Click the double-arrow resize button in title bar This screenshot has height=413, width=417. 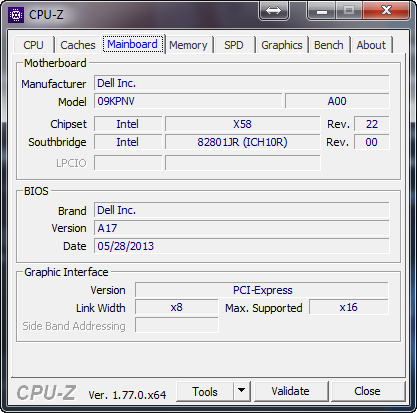click(x=273, y=10)
